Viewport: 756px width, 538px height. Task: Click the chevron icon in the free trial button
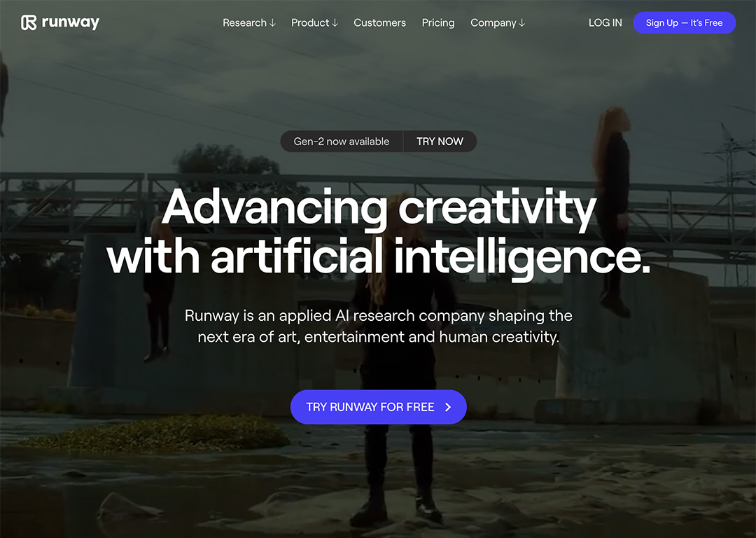click(x=448, y=407)
